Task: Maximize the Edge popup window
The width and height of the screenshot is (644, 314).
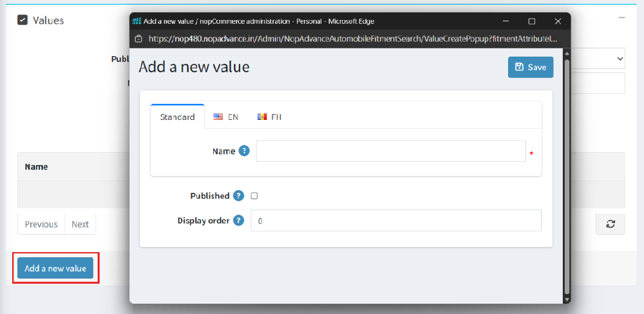Action: (x=532, y=21)
